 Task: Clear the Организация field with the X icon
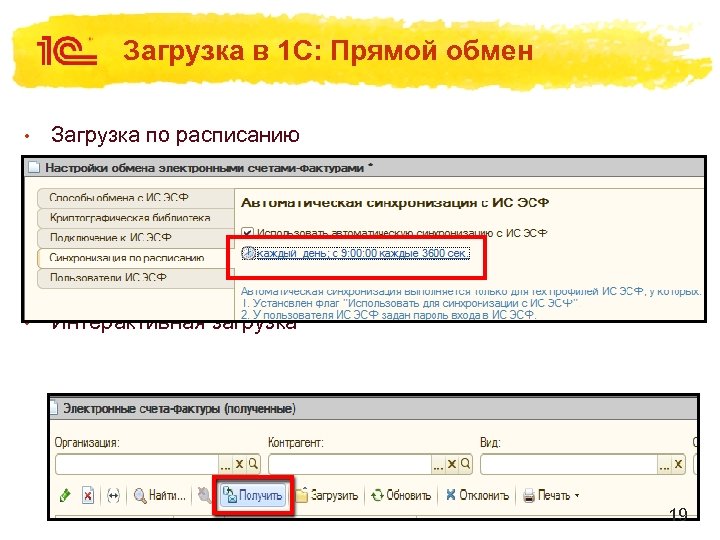[x=239, y=464]
